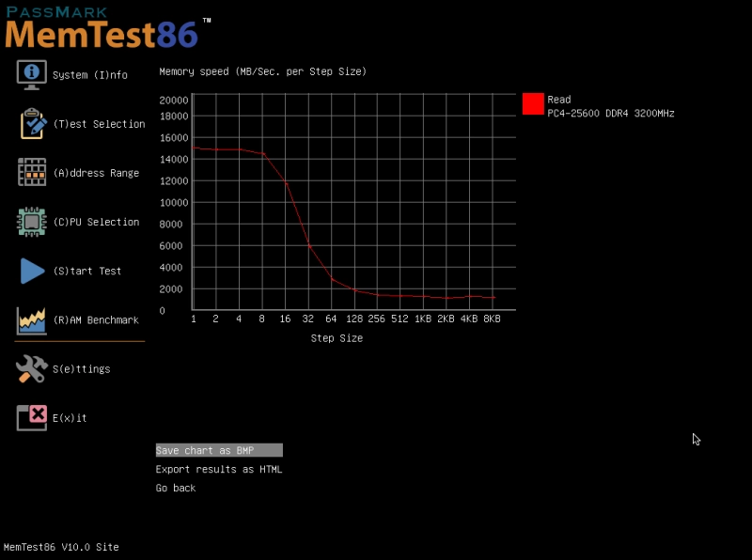The width and height of the screenshot is (752, 560).
Task: Open RAM Benchmark chart icon
Action: click(32, 320)
